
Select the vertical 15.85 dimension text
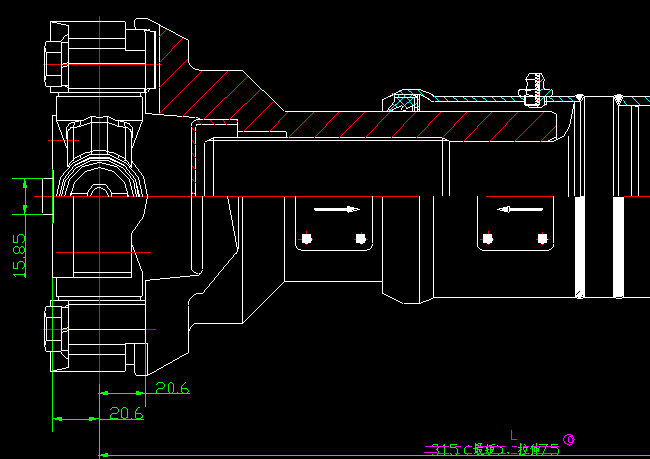(x=19, y=255)
